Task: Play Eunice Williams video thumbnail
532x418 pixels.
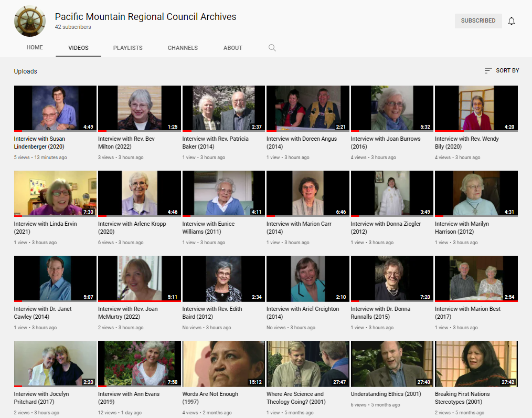Action: tap(224, 194)
